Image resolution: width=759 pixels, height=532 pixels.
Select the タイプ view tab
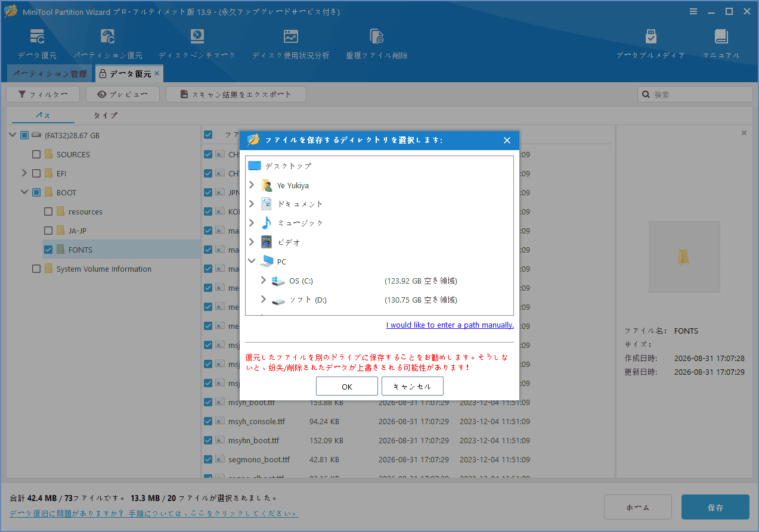[x=106, y=115]
